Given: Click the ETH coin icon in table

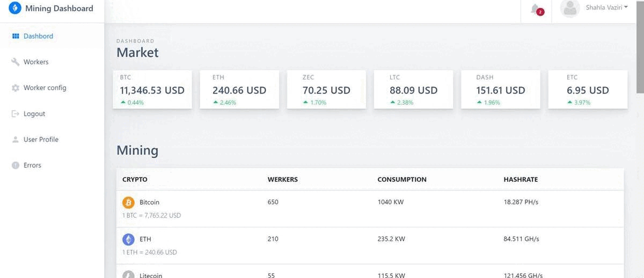Looking at the screenshot, I should pyautogui.click(x=128, y=239).
